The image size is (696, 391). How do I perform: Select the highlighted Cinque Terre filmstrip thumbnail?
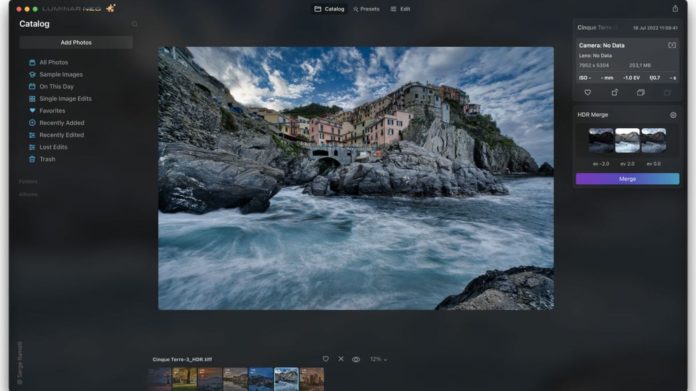[x=286, y=379]
